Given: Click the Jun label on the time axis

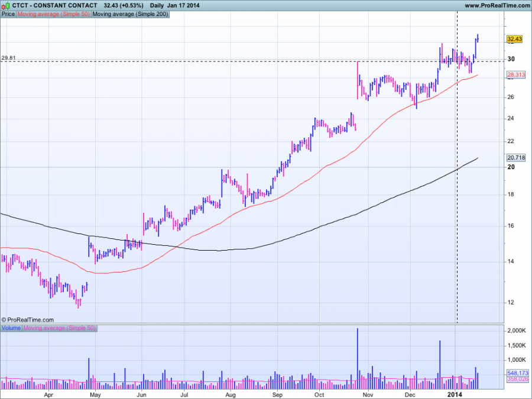Looking at the screenshot, I should [x=141, y=395].
